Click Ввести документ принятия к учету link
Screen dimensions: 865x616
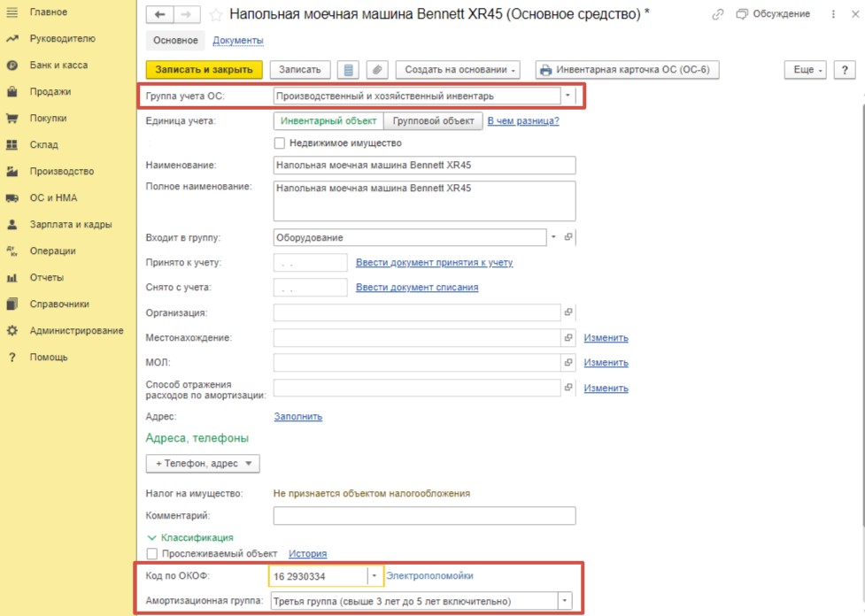click(434, 263)
